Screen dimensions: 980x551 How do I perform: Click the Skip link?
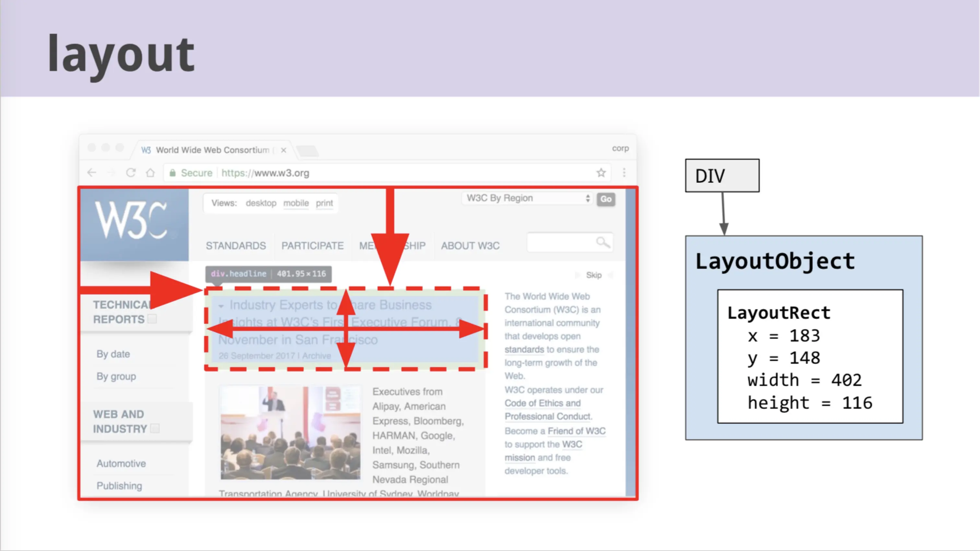[594, 275]
